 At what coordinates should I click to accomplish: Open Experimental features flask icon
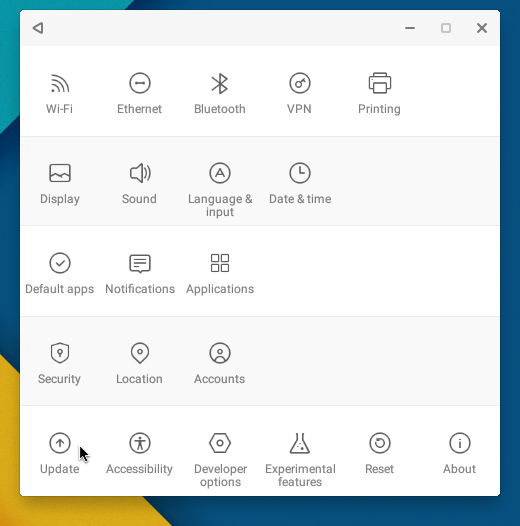click(x=300, y=443)
